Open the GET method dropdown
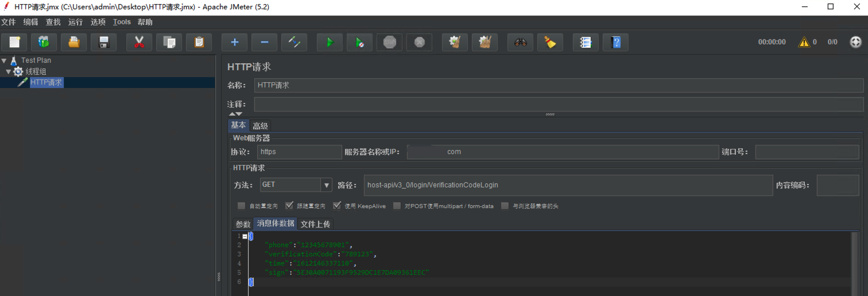This screenshot has height=296, width=868. [x=327, y=185]
